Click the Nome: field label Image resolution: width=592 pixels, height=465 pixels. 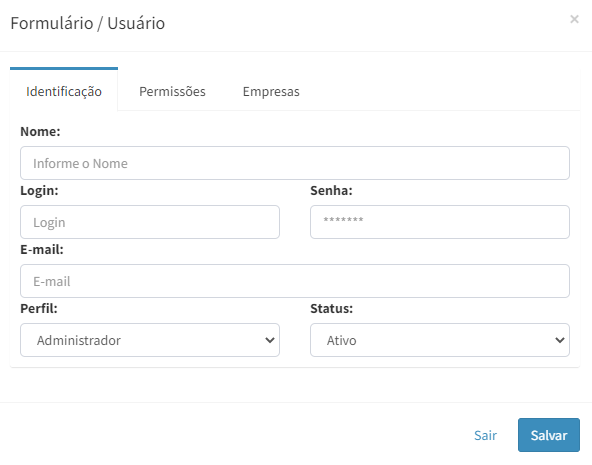pyautogui.click(x=40, y=131)
